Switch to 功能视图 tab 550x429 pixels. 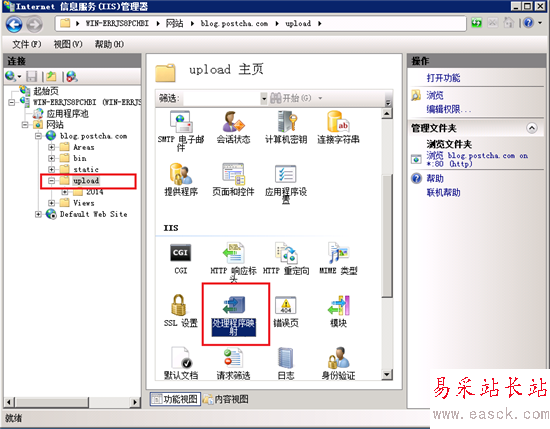pos(175,399)
